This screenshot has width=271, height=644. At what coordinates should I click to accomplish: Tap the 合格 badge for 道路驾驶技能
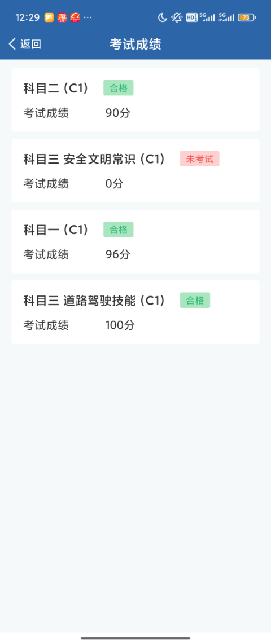(195, 300)
